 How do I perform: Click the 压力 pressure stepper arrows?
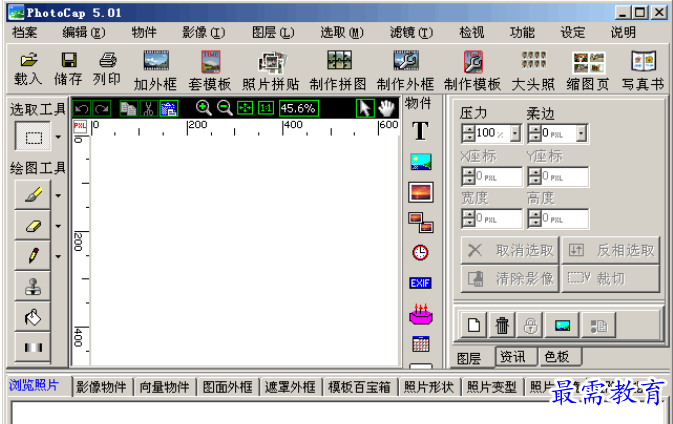pos(468,133)
